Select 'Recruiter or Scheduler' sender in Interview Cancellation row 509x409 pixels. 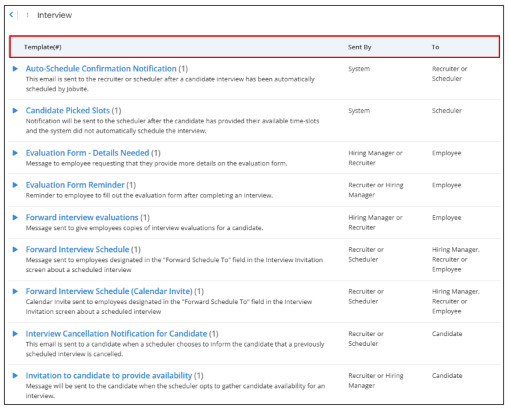366,339
